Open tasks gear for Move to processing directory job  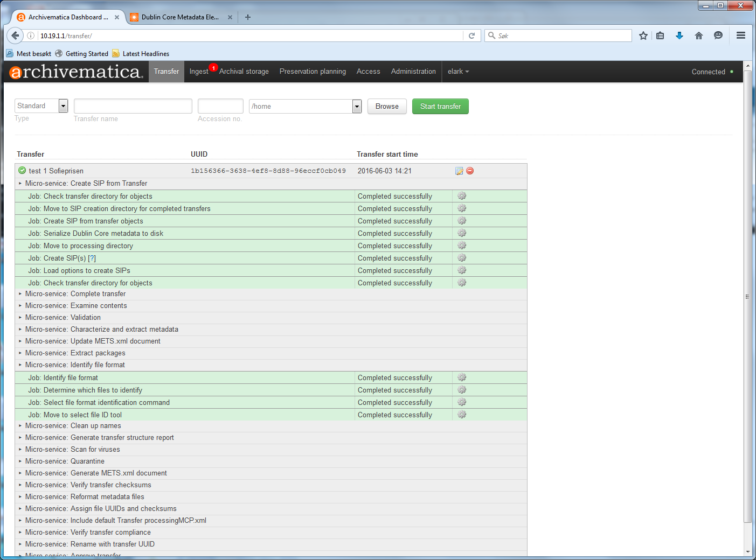[462, 246]
